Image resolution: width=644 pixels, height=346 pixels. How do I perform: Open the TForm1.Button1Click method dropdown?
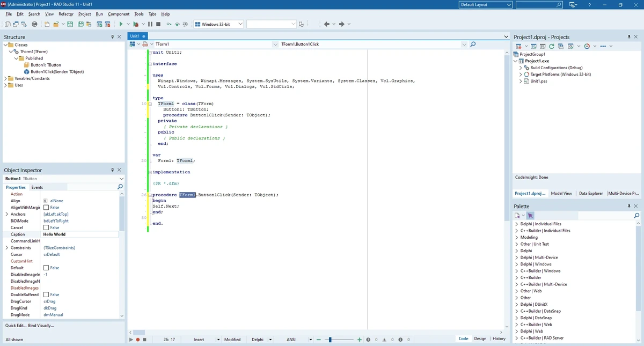(464, 44)
